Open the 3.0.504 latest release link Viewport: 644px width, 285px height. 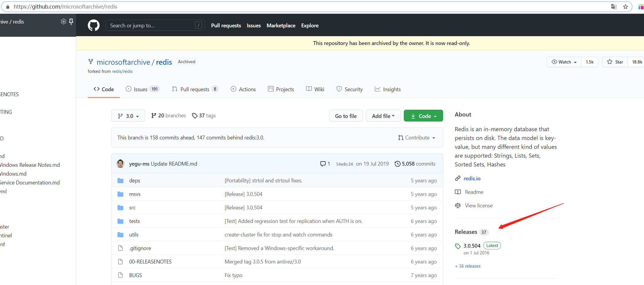472,246
